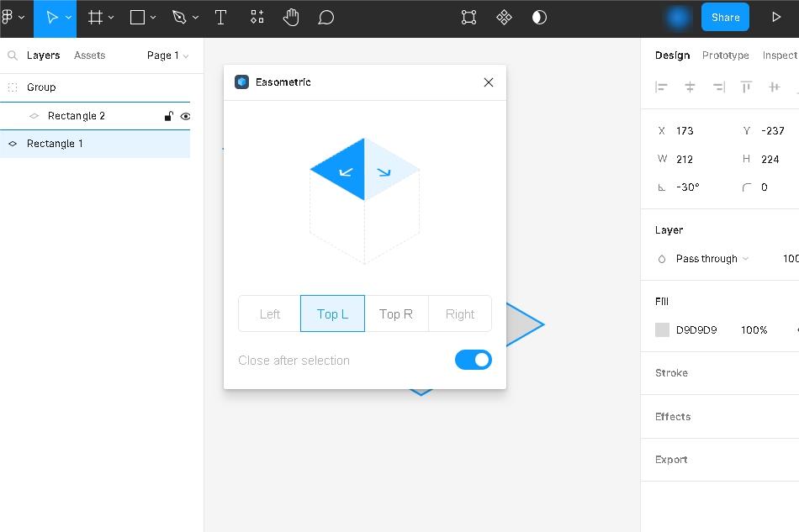Click the Share button
799x532 pixels.
coord(725,18)
